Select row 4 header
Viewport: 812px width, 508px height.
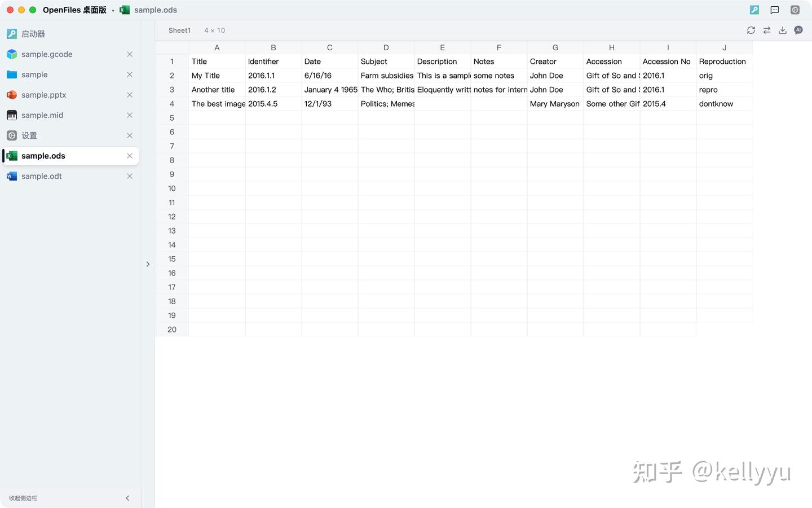coord(172,104)
